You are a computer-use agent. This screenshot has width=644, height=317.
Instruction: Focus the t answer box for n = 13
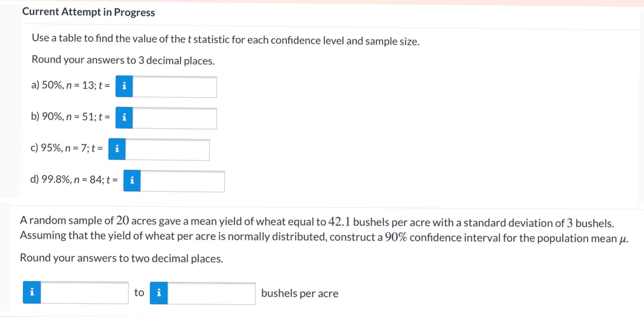coord(175,87)
